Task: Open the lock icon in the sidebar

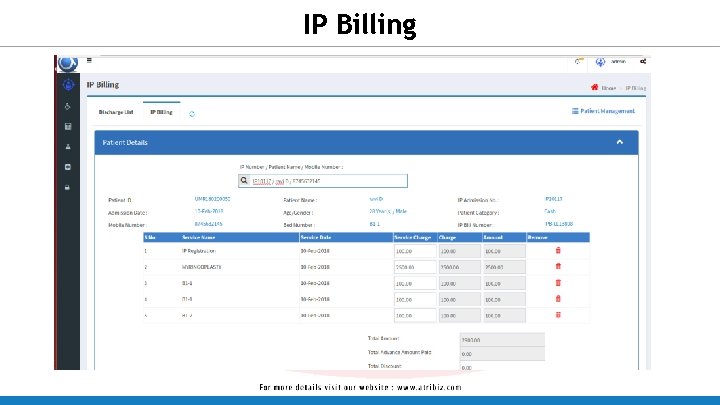Action: 68,187
